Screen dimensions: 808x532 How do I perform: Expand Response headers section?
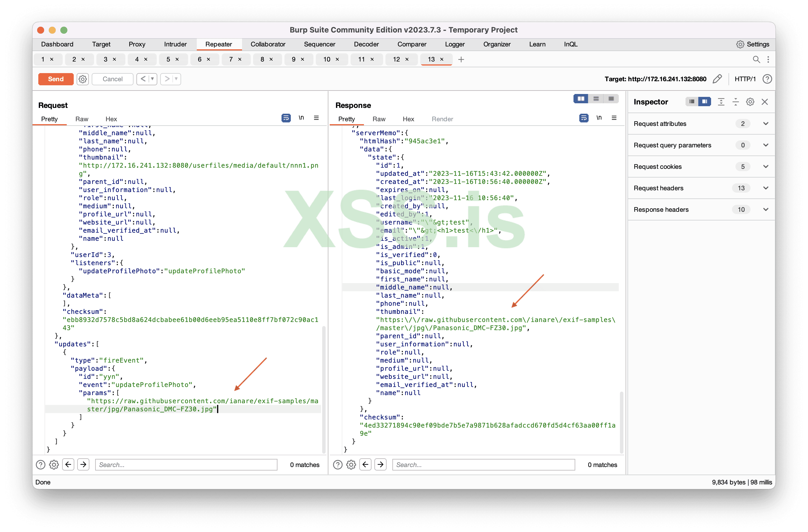tap(766, 209)
